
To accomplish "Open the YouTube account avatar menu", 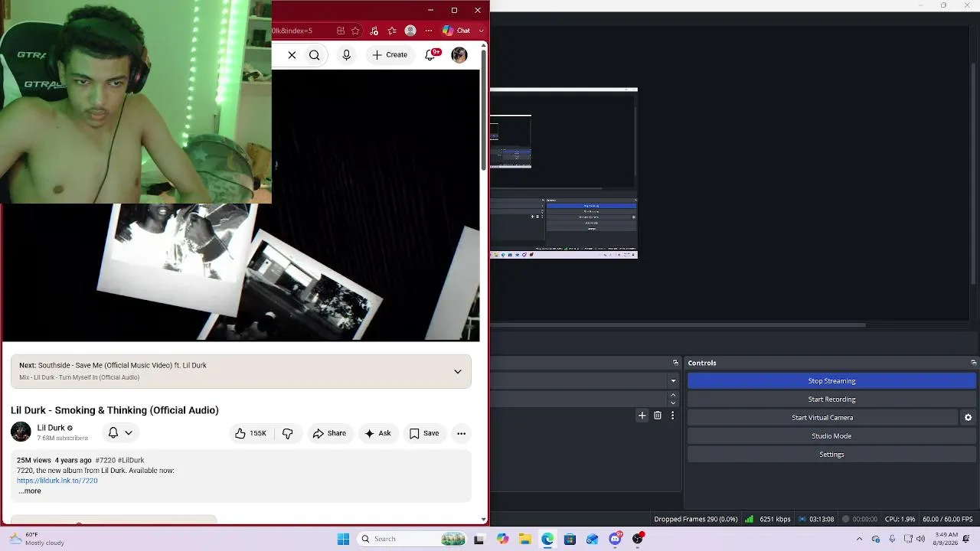I will tap(459, 55).
